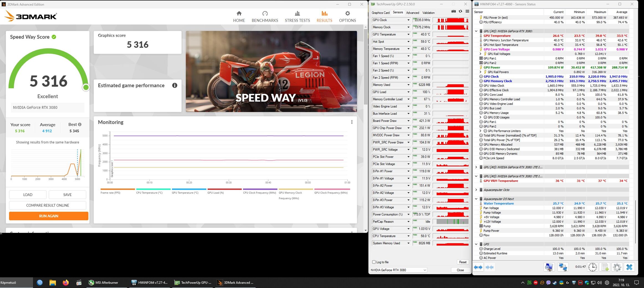Collapse the UPS sensor group in HWiNFO
This screenshot has width=644, height=288.
476,244
